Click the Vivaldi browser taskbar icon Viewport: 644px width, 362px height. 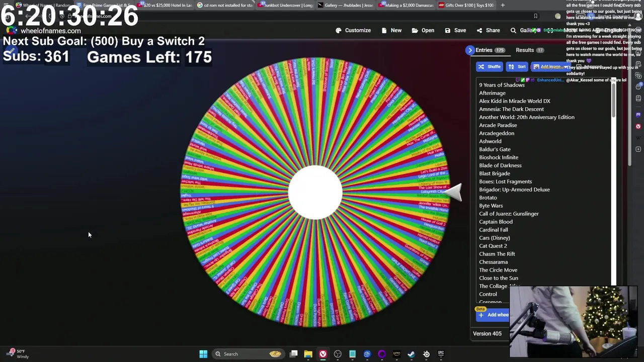323,354
